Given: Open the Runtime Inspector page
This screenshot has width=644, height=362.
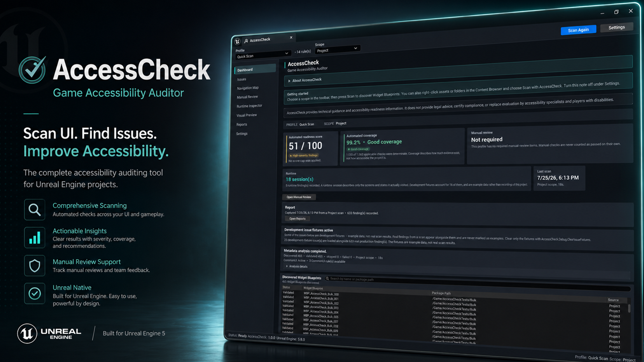Looking at the screenshot, I should click(249, 106).
